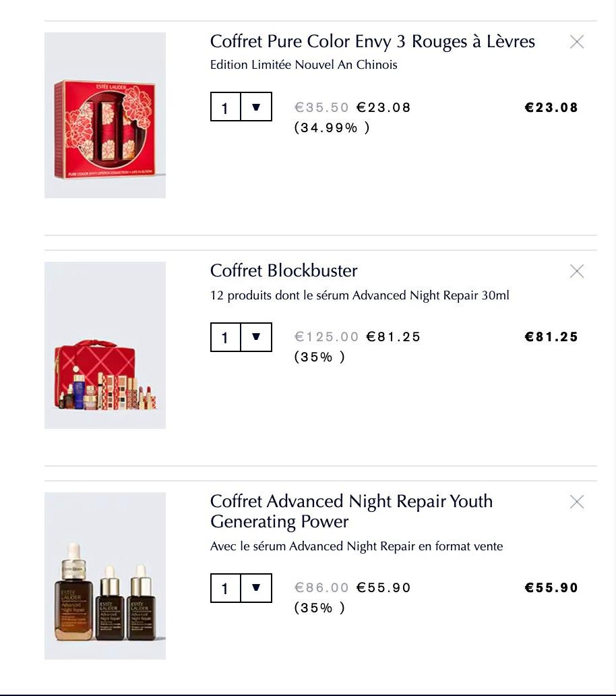
Task: Click the Advanced Night Repair serum bottles image
Action: click(105, 576)
